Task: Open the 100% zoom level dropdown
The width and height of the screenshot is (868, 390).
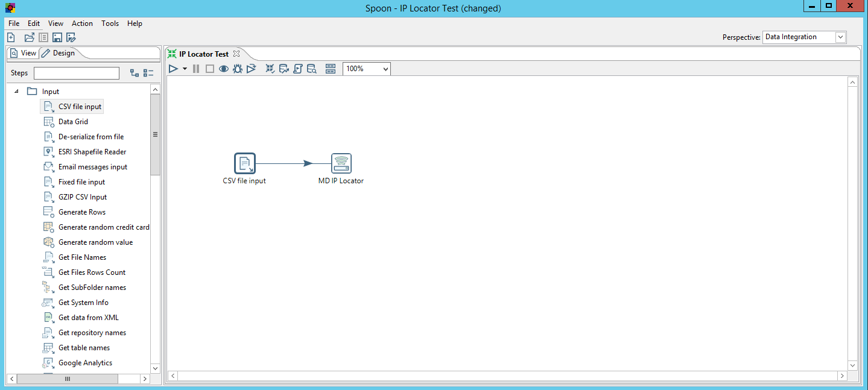Action: point(385,69)
